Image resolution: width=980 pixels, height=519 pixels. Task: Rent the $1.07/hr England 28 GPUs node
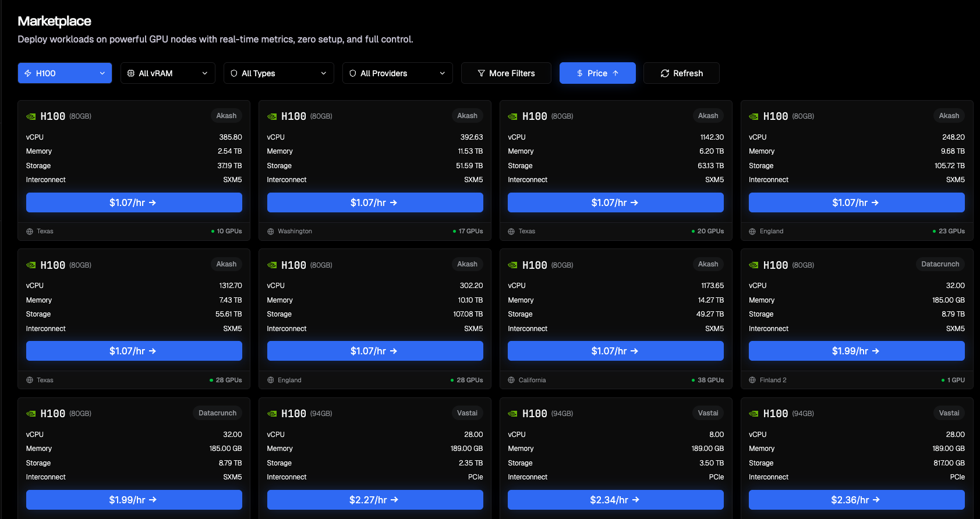375,351
